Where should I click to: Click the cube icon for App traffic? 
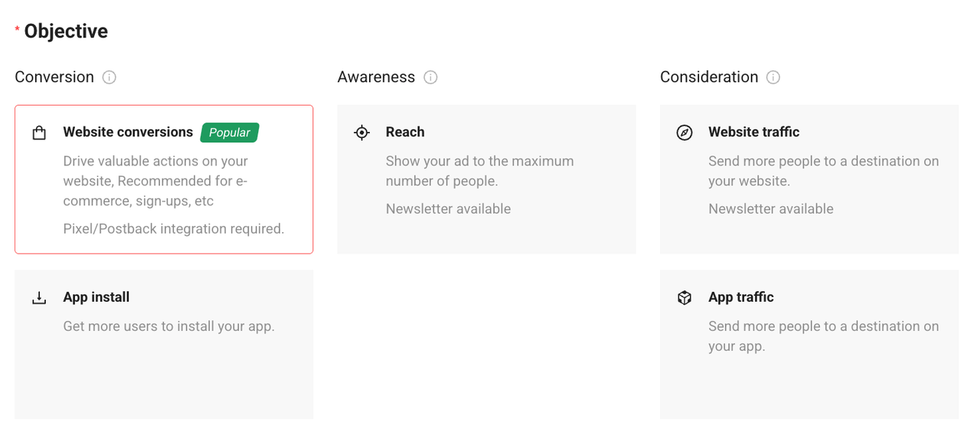pyautogui.click(x=684, y=298)
